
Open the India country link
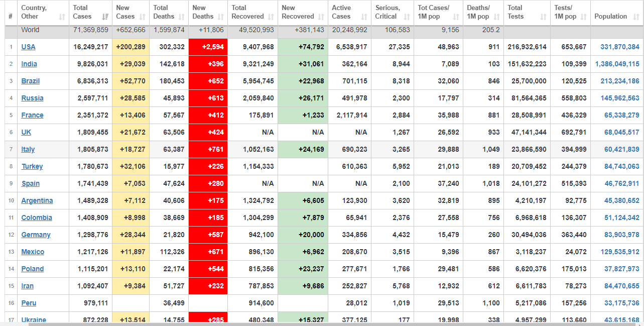[29, 64]
